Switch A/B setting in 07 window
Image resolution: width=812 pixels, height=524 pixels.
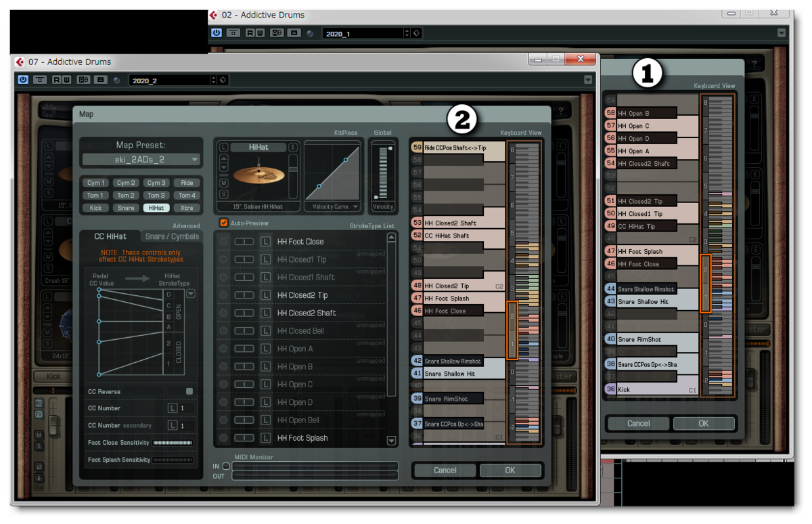coord(83,80)
